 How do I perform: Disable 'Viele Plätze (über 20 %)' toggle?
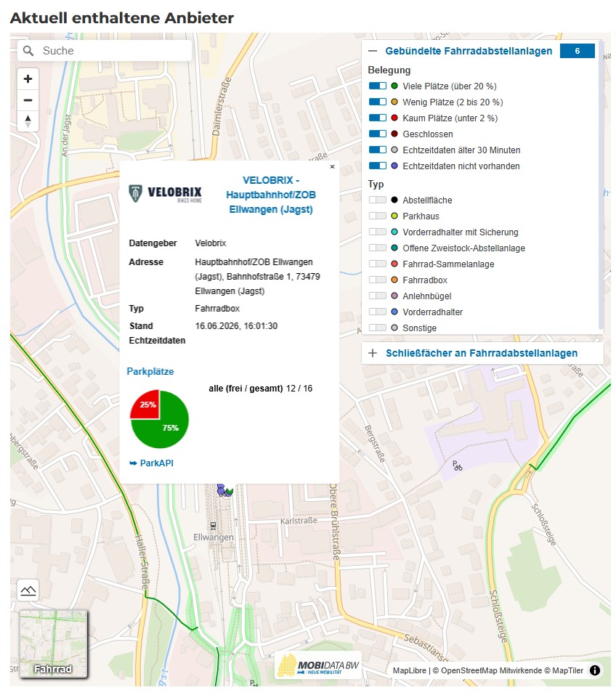378,86
